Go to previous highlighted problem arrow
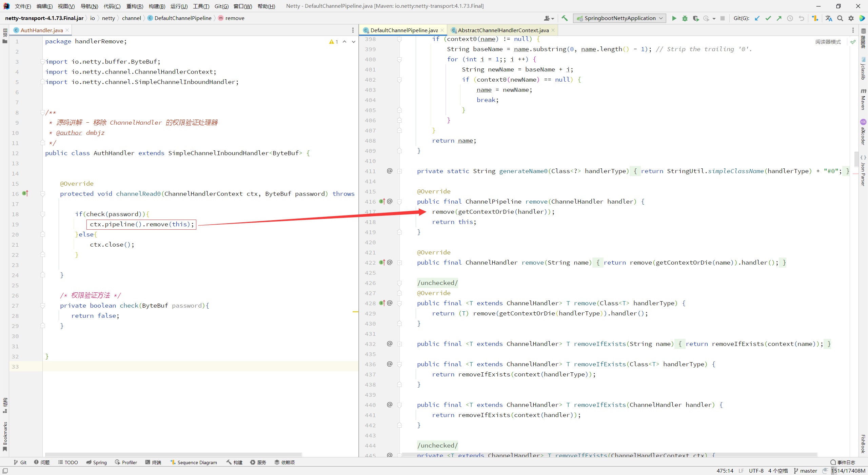This screenshot has width=868, height=475. 344,42
